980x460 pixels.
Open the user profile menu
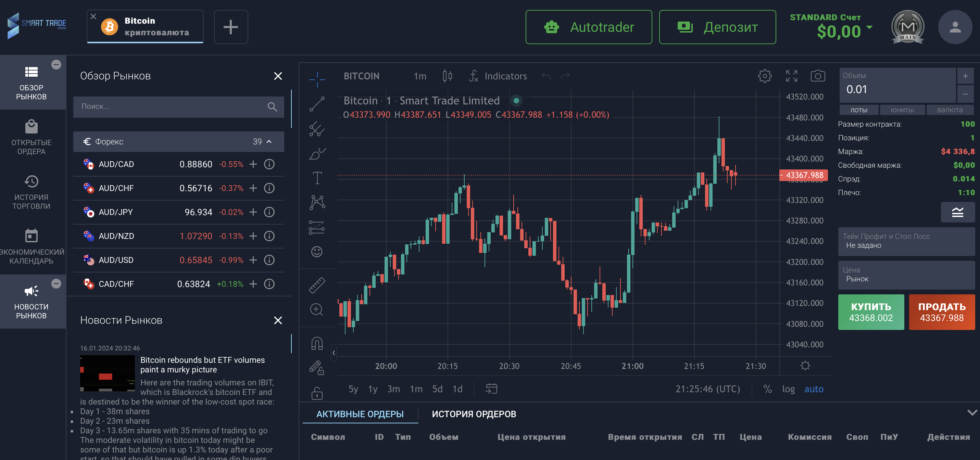[x=955, y=27]
